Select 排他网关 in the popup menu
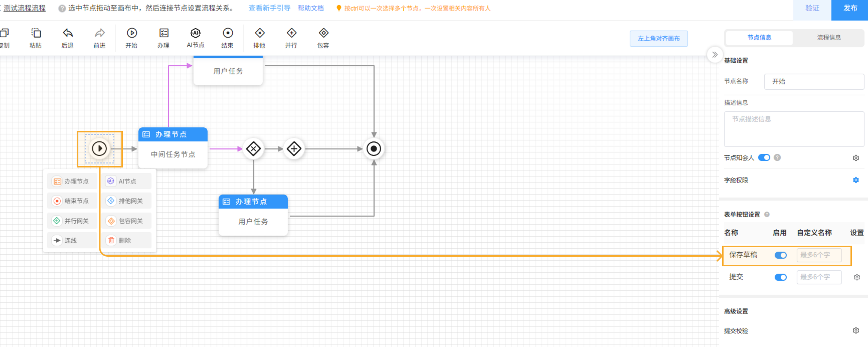The height and width of the screenshot is (347, 868). pyautogui.click(x=128, y=201)
